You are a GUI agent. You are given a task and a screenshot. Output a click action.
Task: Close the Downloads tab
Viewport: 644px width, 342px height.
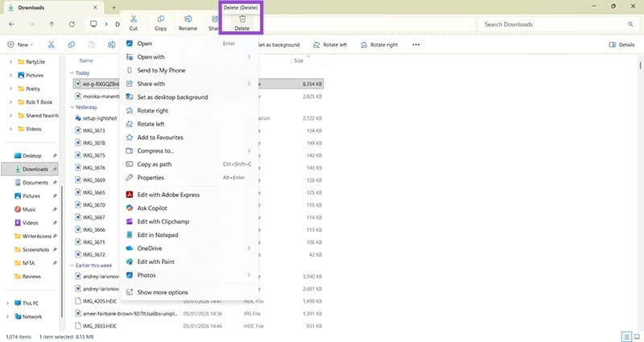95,7
